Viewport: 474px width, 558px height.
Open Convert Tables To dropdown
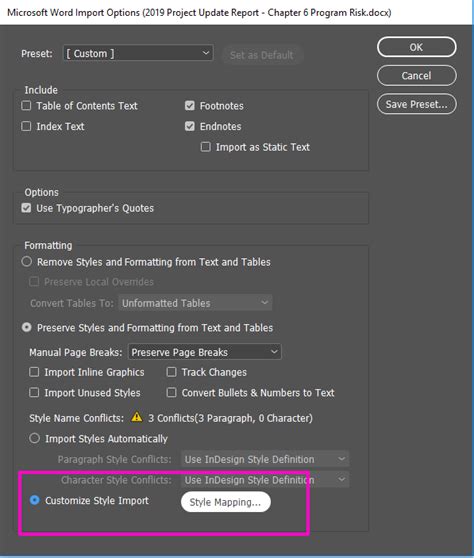[x=195, y=303]
